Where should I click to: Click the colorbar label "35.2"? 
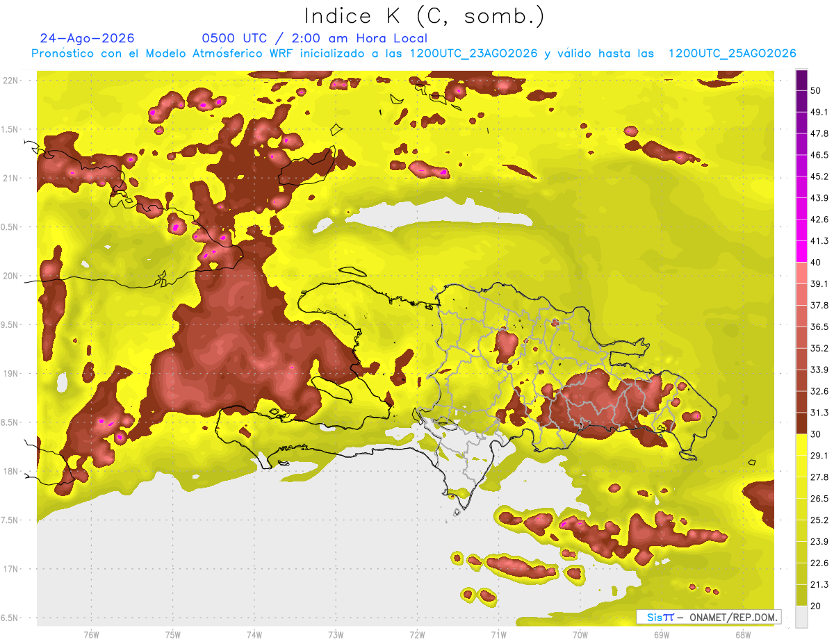click(x=819, y=348)
